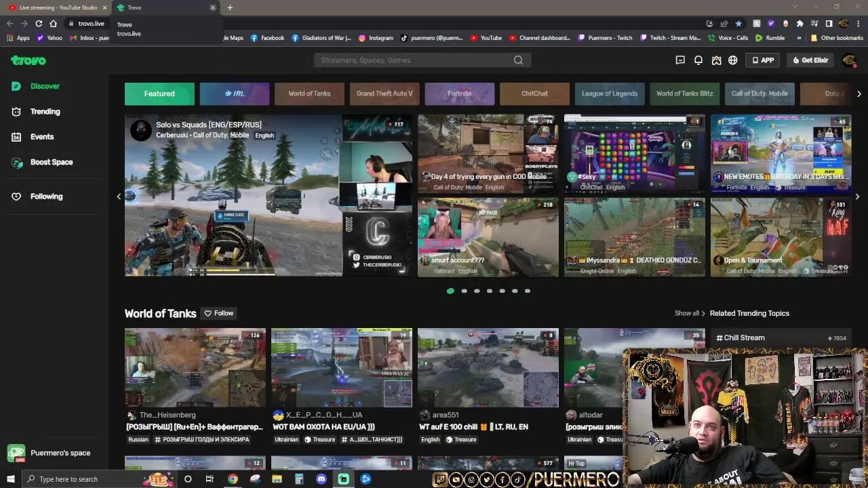Select the Featured category tab
Viewport: 868px width, 488px height.
pos(159,94)
